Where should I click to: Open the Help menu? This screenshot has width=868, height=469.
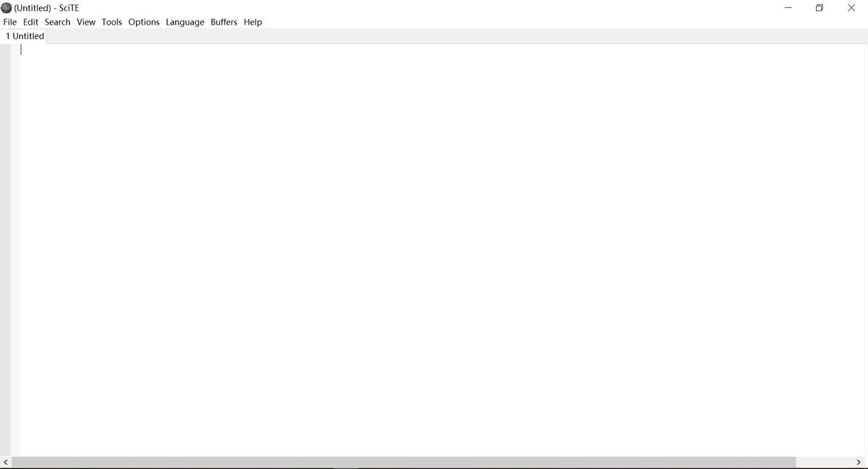point(252,22)
